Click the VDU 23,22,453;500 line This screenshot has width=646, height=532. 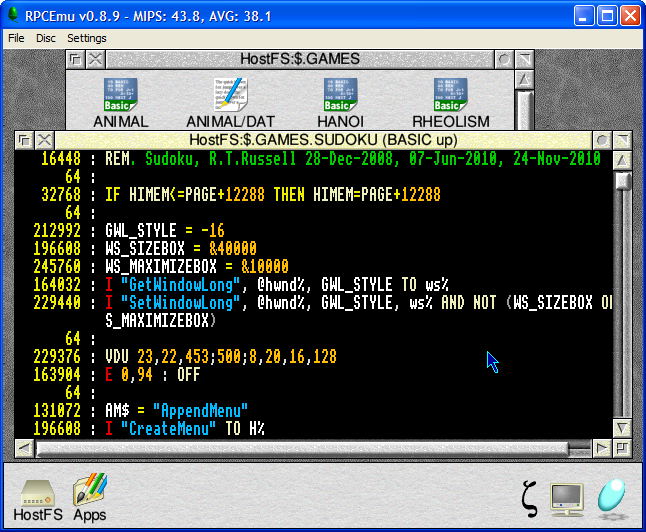(x=221, y=357)
